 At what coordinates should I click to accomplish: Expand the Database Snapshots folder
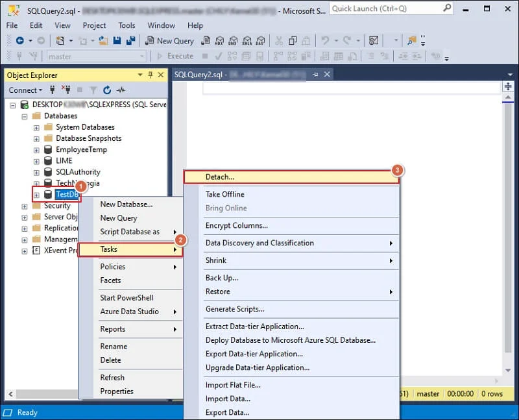pyautogui.click(x=36, y=139)
